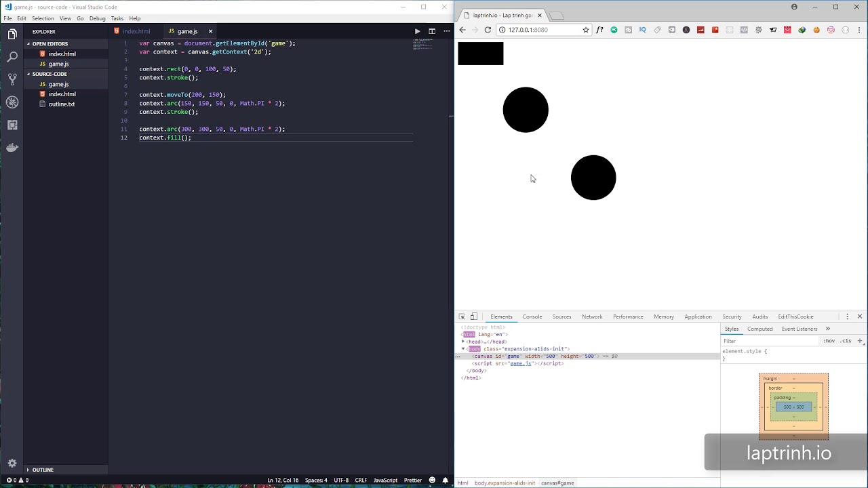The image size is (868, 488).
Task: Open notifications bell in status bar
Action: (446, 480)
